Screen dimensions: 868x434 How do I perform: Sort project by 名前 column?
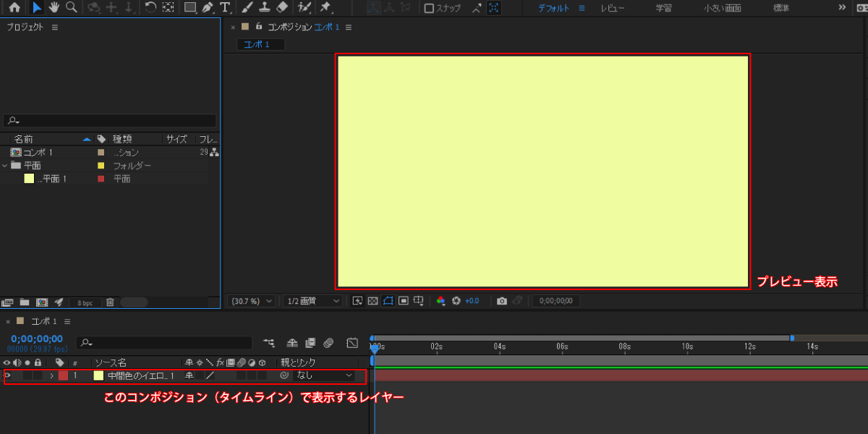(x=23, y=139)
